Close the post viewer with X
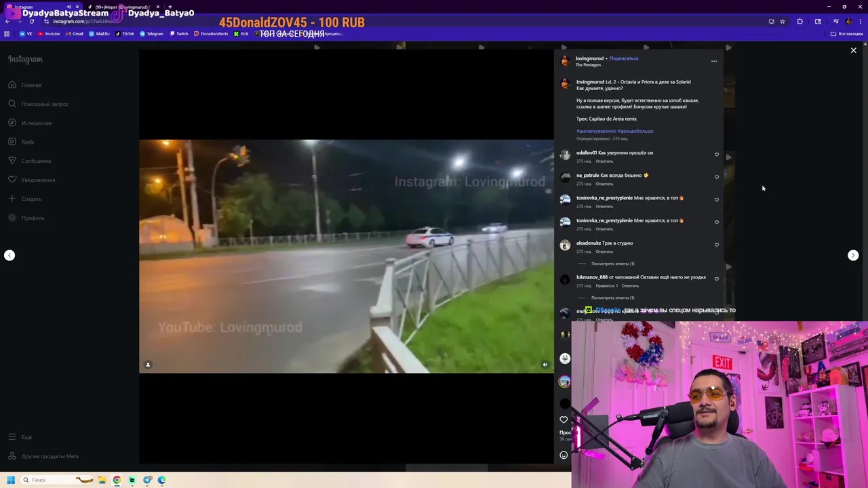This screenshot has height=488, width=868. tap(853, 50)
